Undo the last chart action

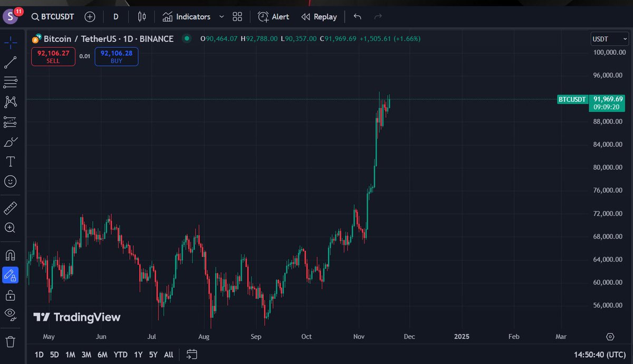(358, 17)
